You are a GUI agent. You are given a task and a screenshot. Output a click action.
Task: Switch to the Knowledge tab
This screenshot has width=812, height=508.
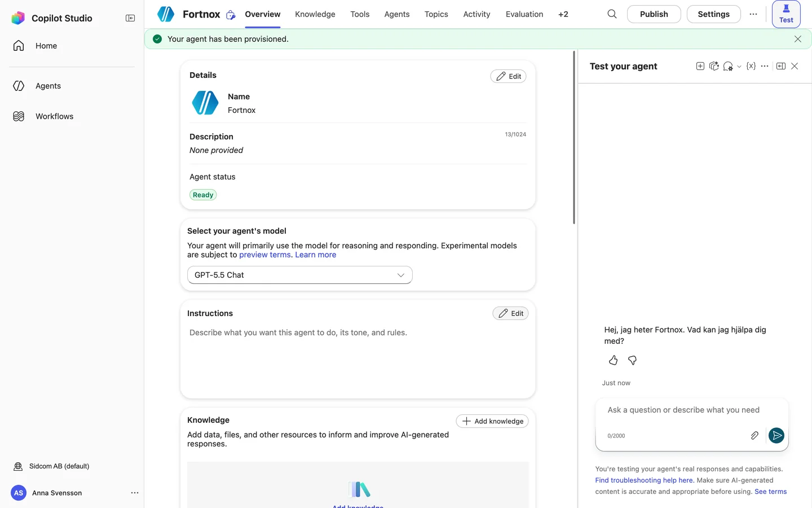click(315, 14)
